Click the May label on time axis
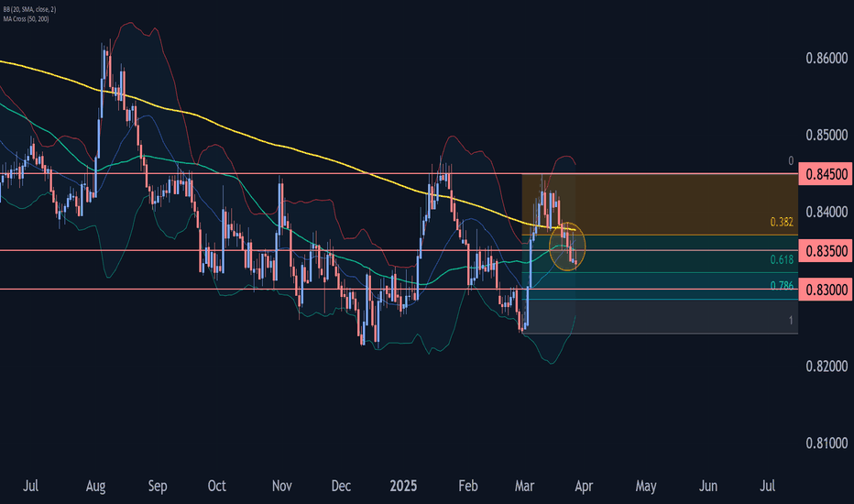Screen dimensions: 854x504 646,486
